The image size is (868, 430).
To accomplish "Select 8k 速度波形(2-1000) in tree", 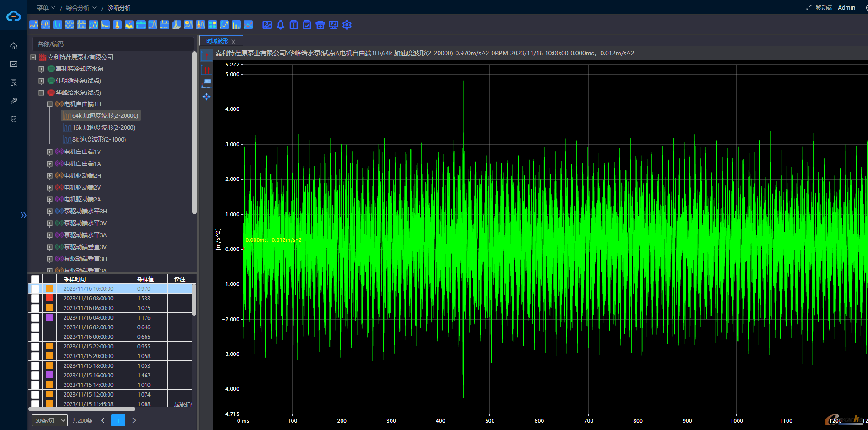I will [99, 140].
